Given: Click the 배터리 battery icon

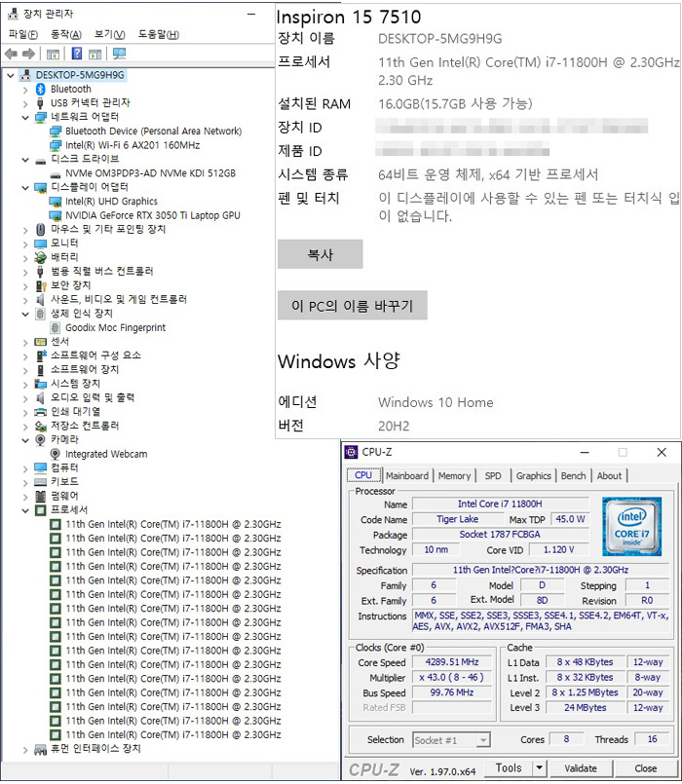Looking at the screenshot, I should [x=41, y=257].
